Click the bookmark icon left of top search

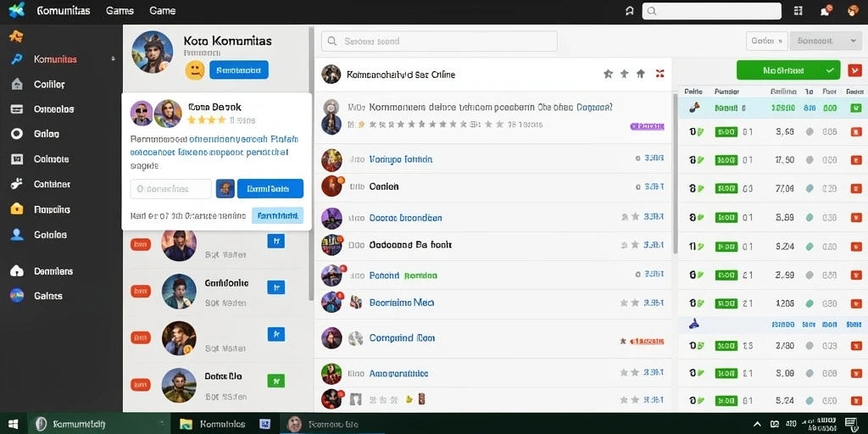click(x=629, y=10)
